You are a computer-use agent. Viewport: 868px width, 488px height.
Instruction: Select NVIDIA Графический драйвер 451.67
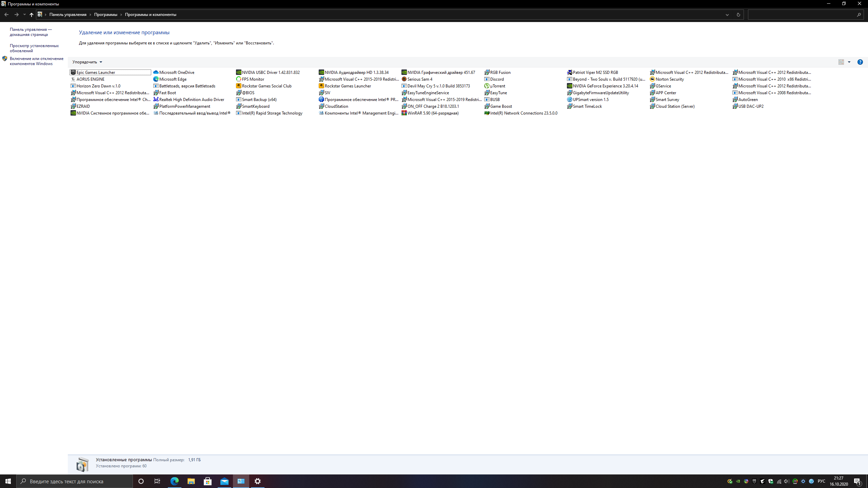click(x=438, y=72)
